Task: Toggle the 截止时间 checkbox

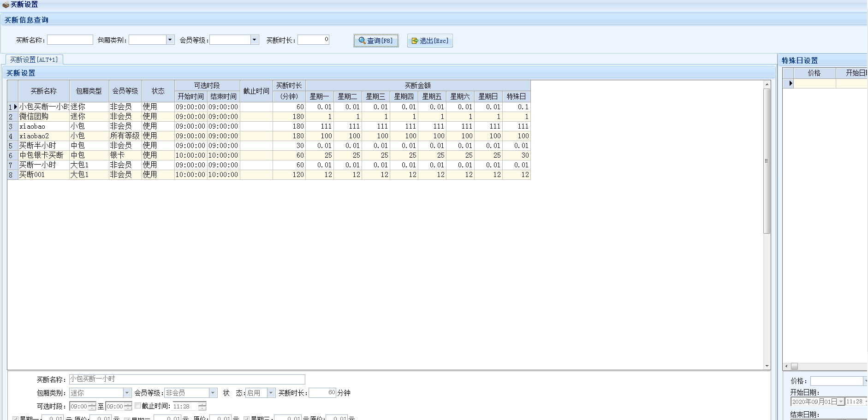Action: coord(137,406)
